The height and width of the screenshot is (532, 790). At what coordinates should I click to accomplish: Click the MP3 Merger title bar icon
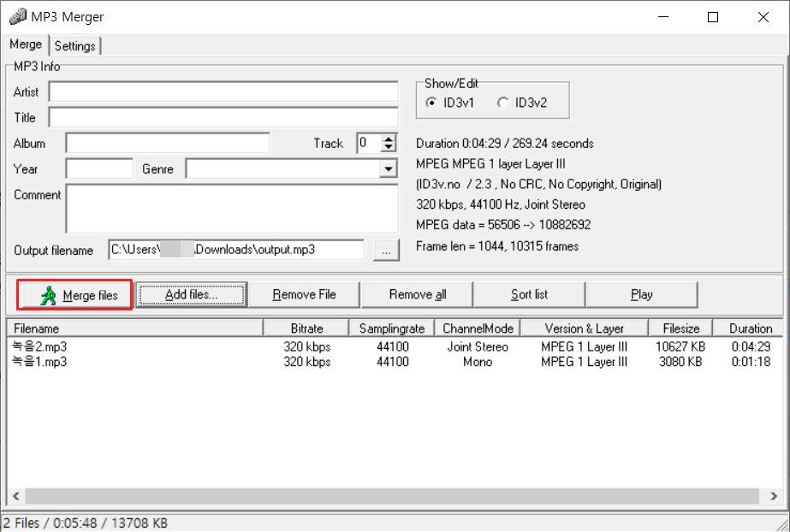(17, 16)
